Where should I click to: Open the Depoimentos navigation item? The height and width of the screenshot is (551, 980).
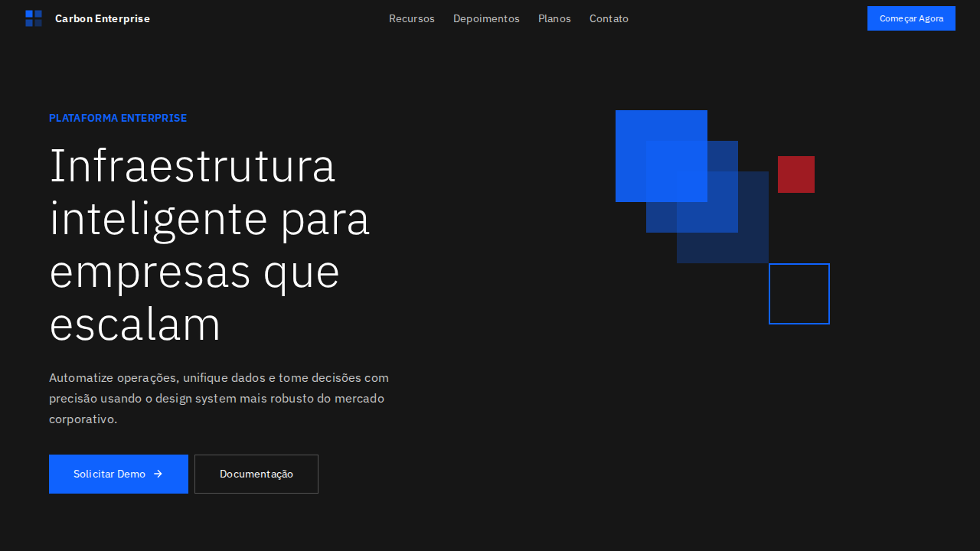[486, 18]
